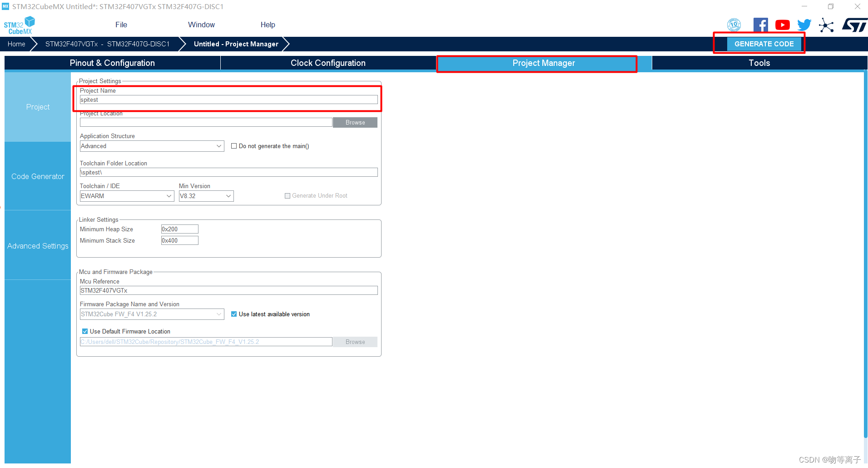This screenshot has width=868, height=468.
Task: Open the ST 10-year anniversary badge icon
Action: 734,25
